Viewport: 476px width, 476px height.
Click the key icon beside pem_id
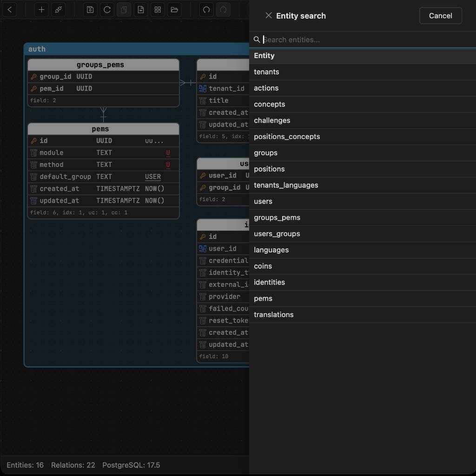point(33,89)
